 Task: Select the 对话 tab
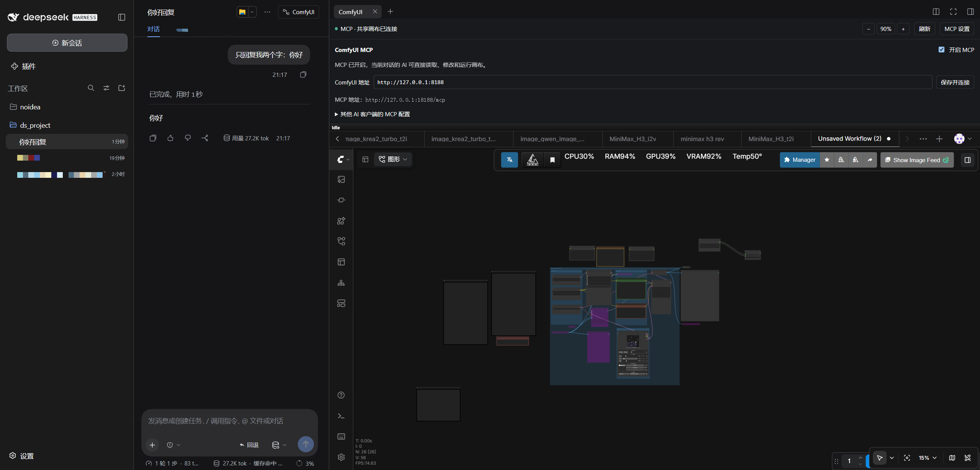point(154,29)
